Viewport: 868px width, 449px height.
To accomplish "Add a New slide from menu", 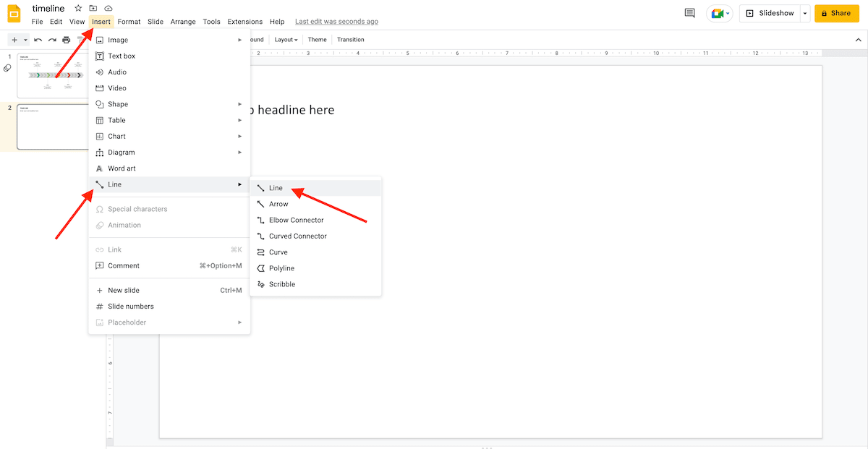I will click(x=169, y=290).
